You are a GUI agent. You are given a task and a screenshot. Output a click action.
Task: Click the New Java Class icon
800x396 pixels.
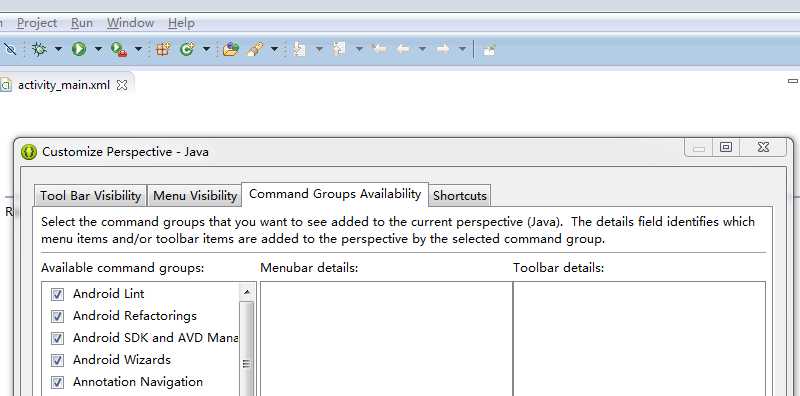click(187, 50)
